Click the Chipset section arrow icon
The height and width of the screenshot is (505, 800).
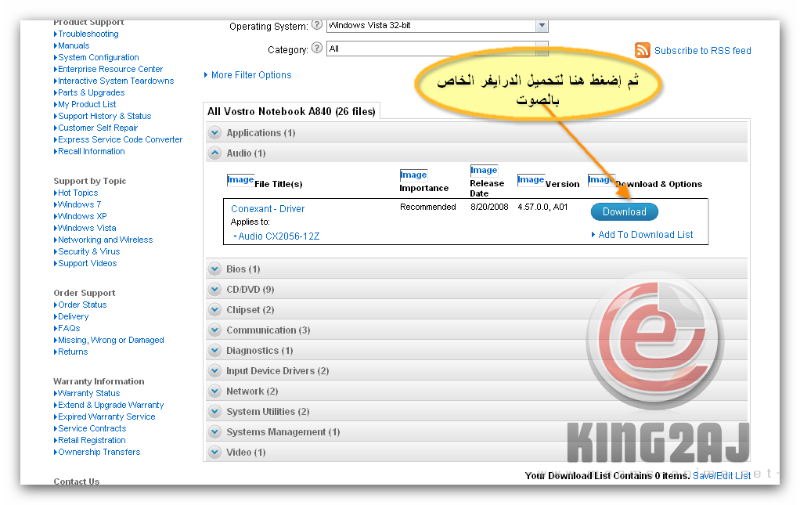tap(215, 310)
